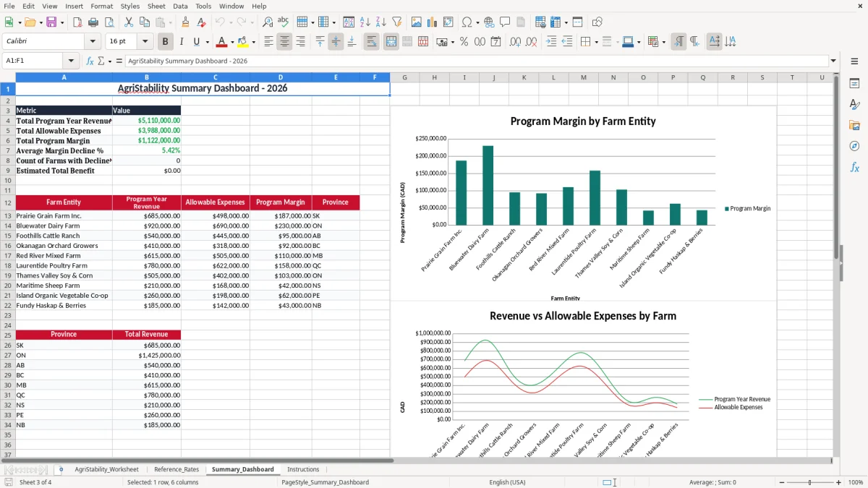868x488 pixels.
Task: Open the Styles menu
Action: (x=130, y=6)
